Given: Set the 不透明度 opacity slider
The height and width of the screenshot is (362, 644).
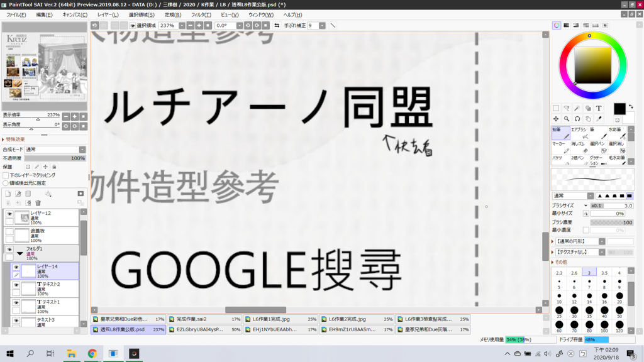Looking at the screenshot, I should coord(55,158).
